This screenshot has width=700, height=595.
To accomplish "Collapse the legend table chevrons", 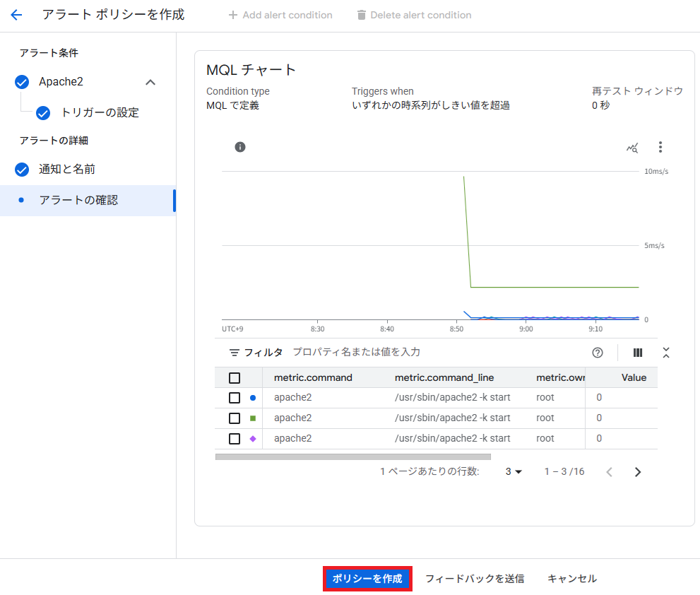I will tap(665, 353).
